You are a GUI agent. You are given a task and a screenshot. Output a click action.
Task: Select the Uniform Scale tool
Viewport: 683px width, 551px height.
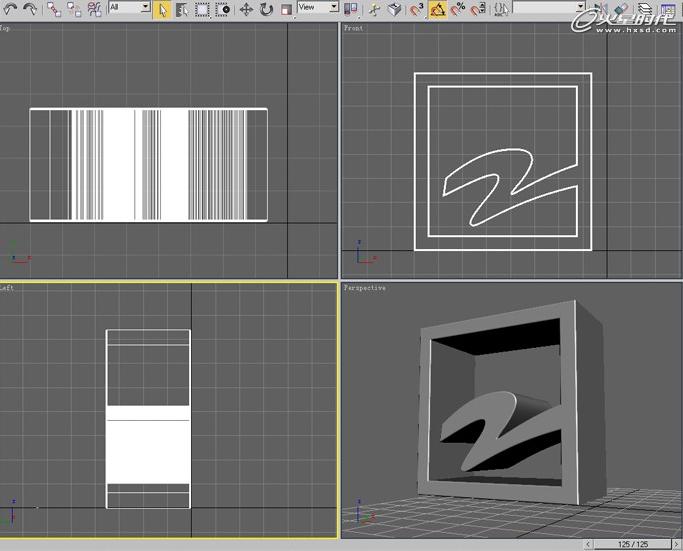click(x=286, y=10)
